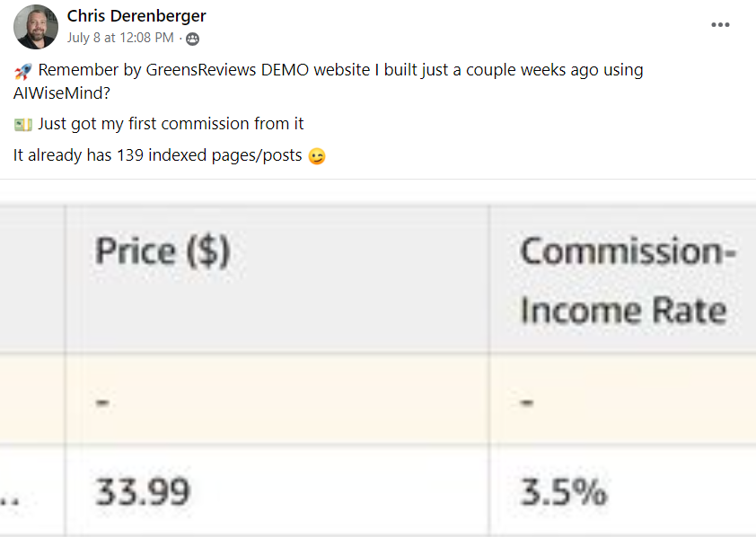Screen dimensions: 756x537
Task: Click the dash in the highlighted Price row
Action: point(102,401)
